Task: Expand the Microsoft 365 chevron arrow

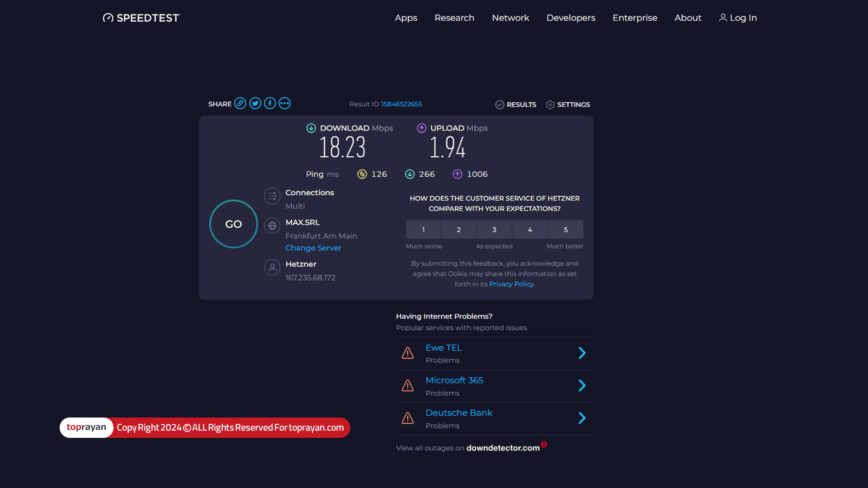Action: click(x=582, y=385)
